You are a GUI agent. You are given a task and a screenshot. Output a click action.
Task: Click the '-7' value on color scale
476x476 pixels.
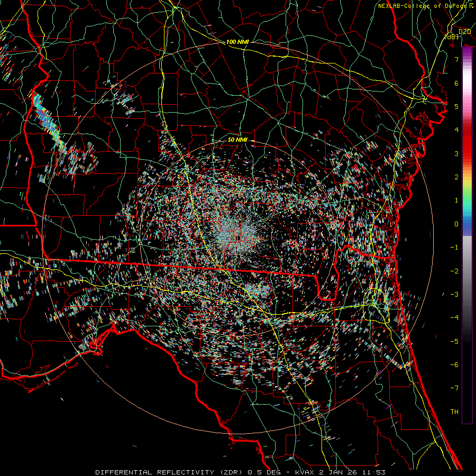[454, 388]
